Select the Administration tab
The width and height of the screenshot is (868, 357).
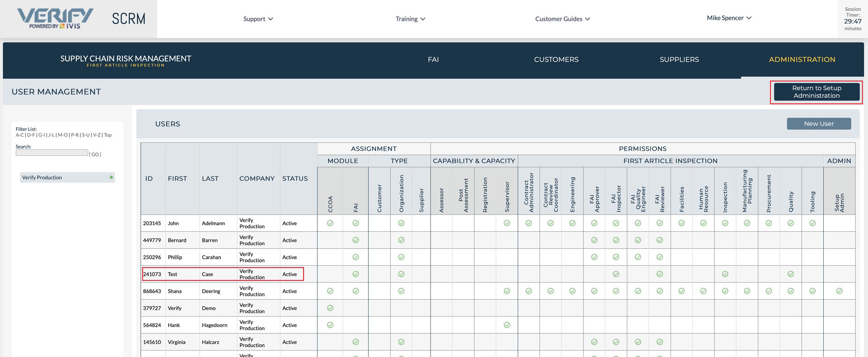point(802,59)
